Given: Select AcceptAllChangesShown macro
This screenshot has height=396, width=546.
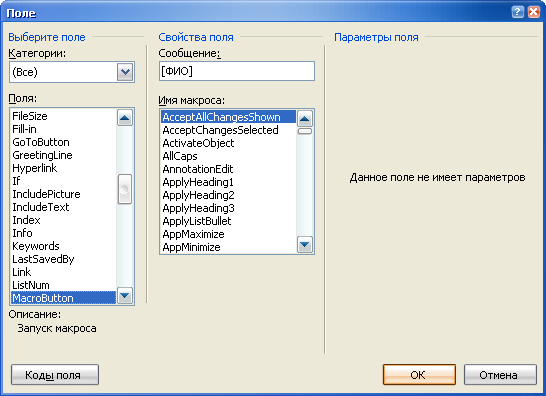Looking at the screenshot, I should 228,117.
